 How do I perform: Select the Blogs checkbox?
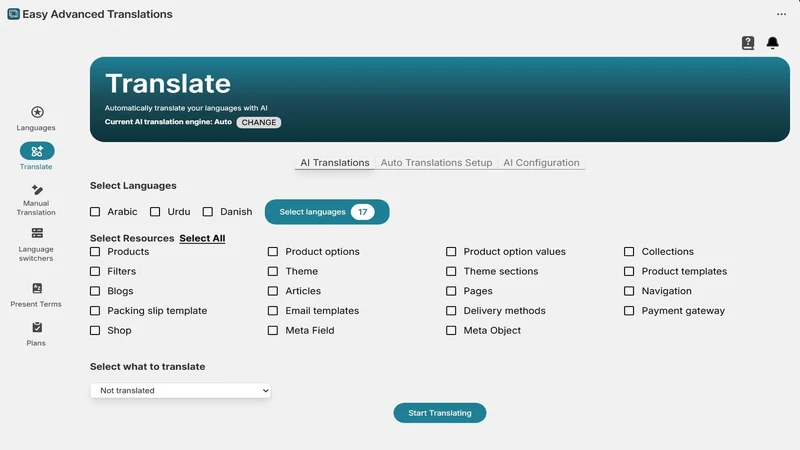95,291
